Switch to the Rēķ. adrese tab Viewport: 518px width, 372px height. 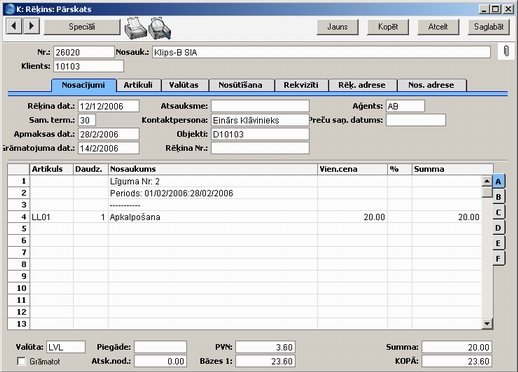(362, 85)
